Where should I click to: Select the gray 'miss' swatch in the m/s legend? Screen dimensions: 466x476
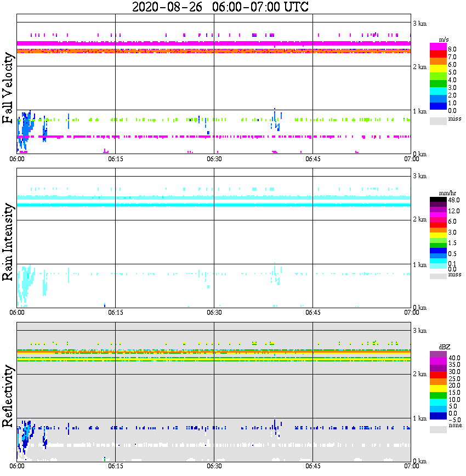pos(438,121)
